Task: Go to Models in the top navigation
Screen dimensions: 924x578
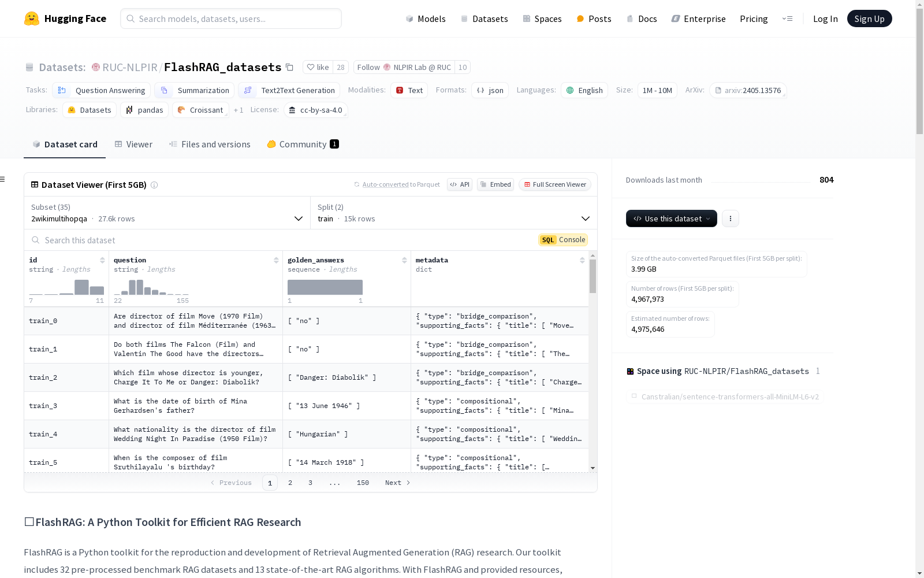Action: pos(426,18)
